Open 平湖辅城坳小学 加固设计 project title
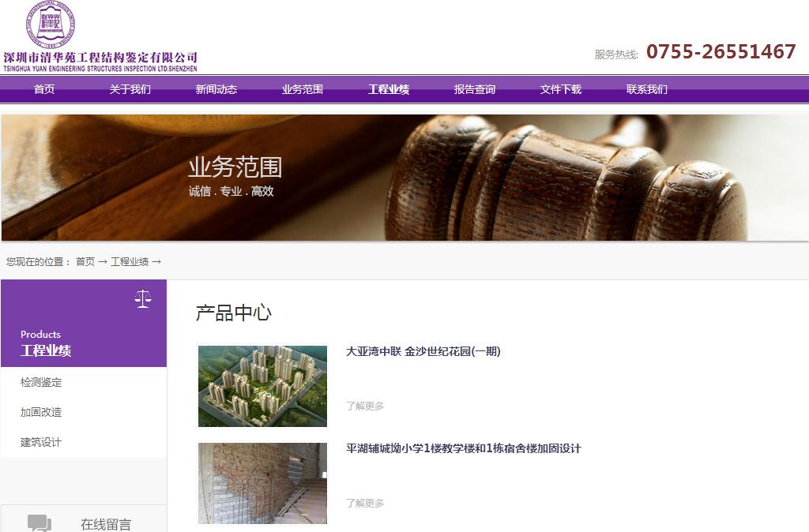The width and height of the screenshot is (809, 532). [463, 448]
